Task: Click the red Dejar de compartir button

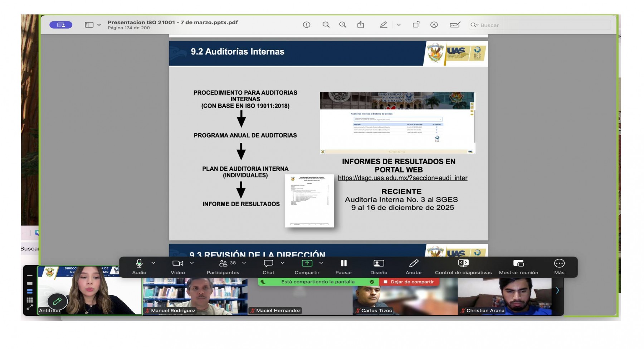Action: (x=409, y=282)
